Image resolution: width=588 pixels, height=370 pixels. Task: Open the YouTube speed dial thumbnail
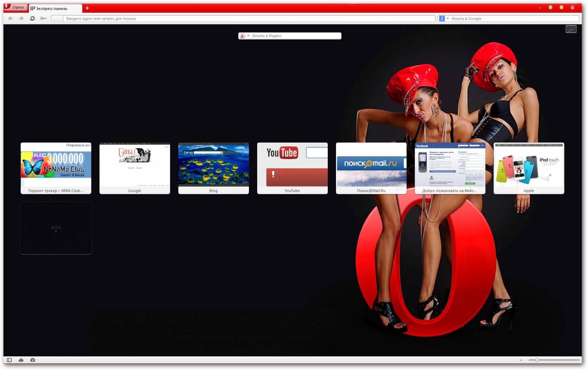(292, 168)
